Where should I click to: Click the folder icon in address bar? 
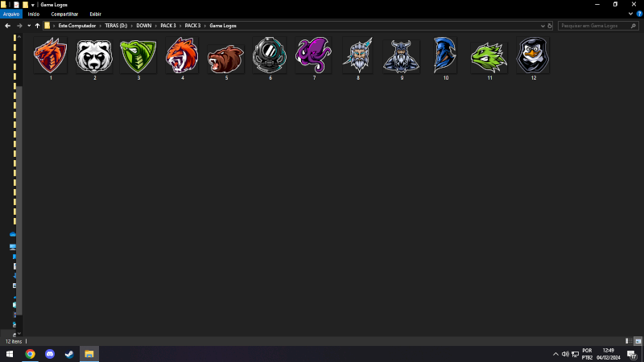tap(47, 26)
